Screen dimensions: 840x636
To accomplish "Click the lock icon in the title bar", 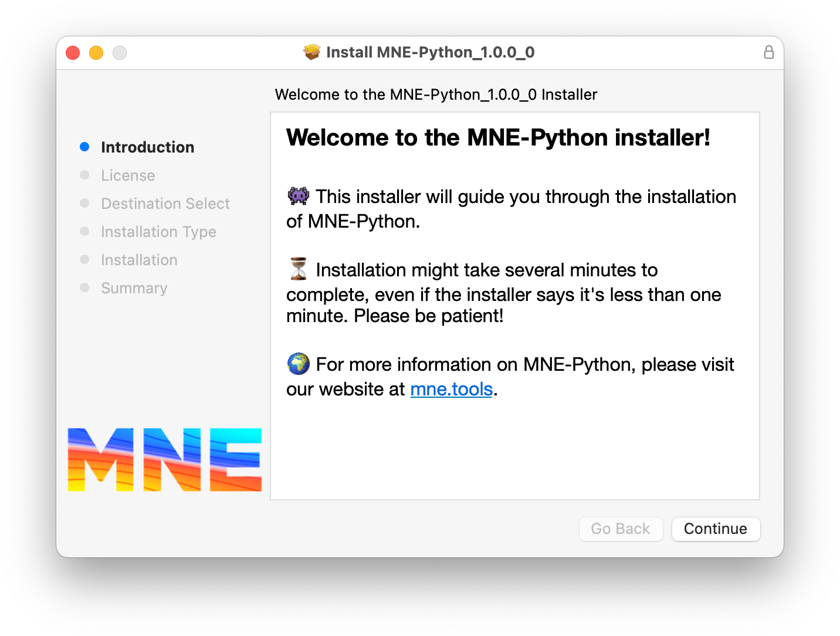I will point(768,52).
